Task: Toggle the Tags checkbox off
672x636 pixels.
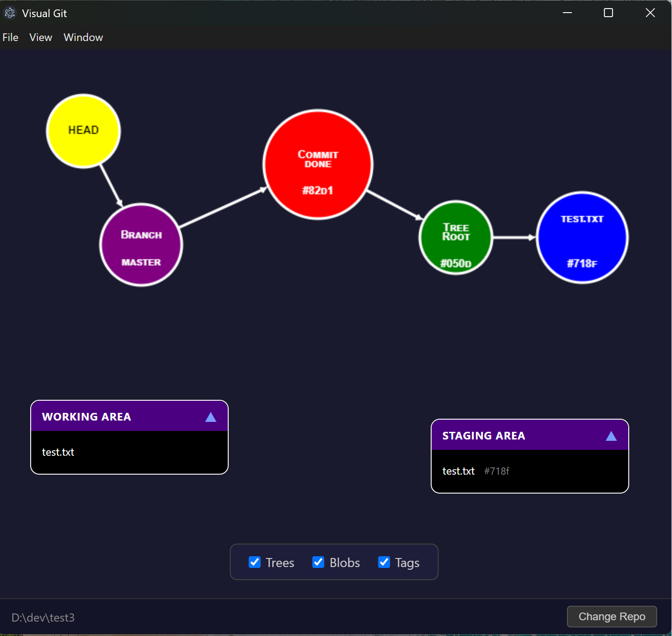Action: point(384,562)
